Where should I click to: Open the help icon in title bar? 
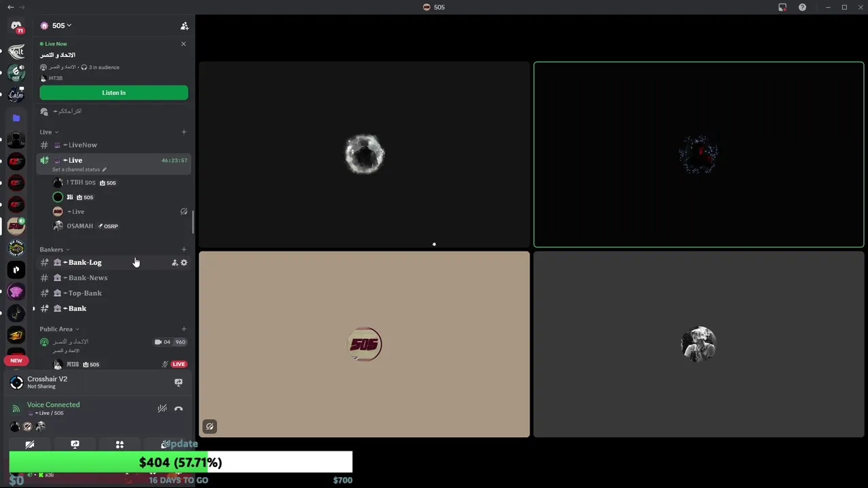[802, 7]
